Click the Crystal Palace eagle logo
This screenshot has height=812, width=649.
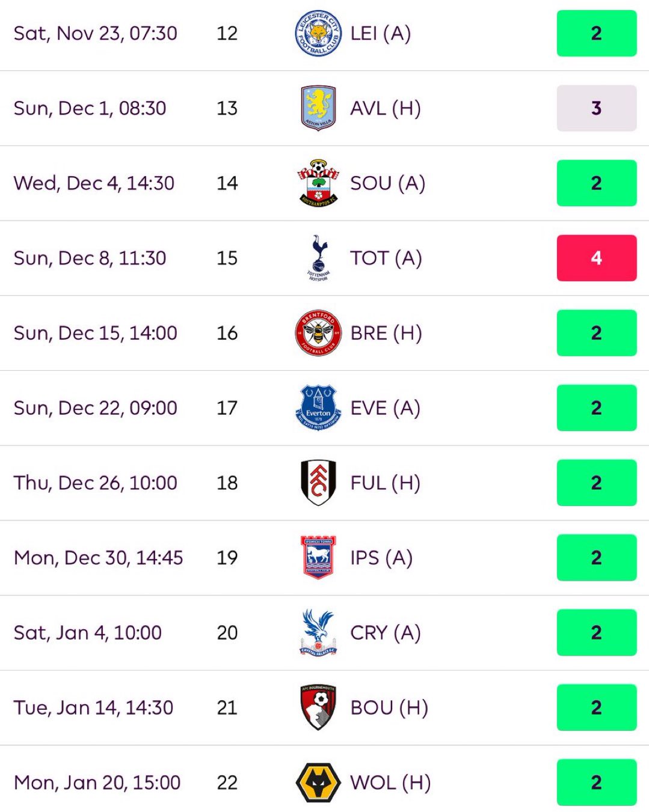tap(318, 632)
